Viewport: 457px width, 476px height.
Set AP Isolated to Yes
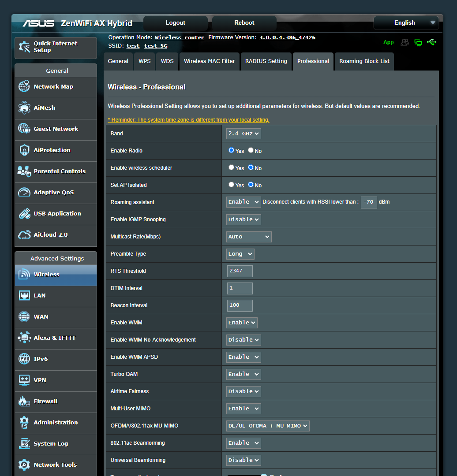point(231,185)
